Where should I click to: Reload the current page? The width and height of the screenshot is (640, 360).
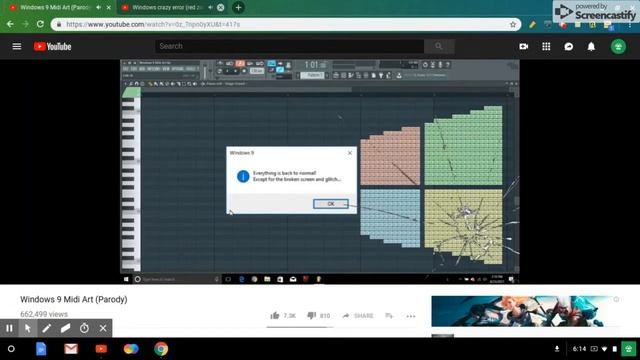(x=40, y=24)
